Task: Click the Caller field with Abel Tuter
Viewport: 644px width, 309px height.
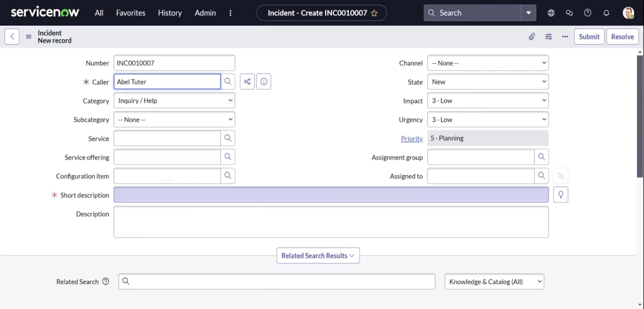Action: pos(167,82)
